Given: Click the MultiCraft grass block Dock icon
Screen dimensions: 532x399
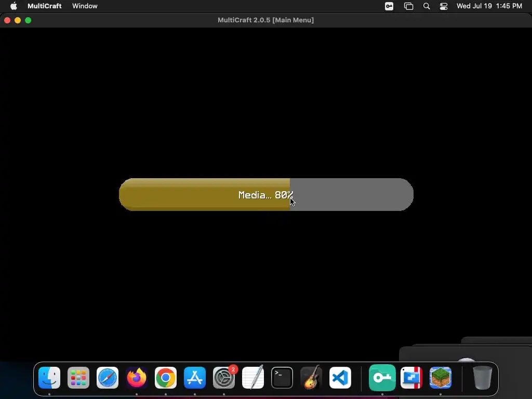Looking at the screenshot, I should tap(441, 378).
